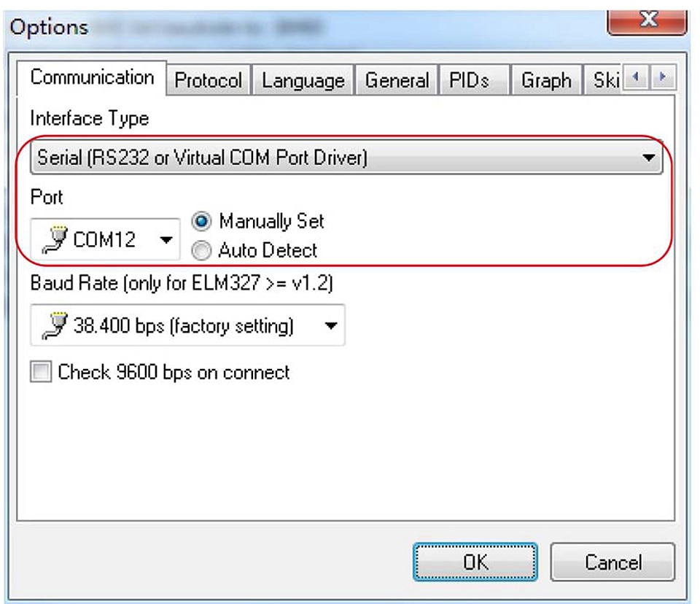Switch to the Graph tab

coord(546,80)
